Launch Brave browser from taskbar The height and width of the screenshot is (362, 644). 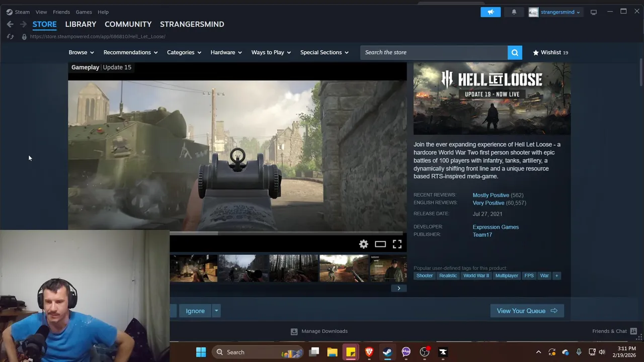pos(369,352)
